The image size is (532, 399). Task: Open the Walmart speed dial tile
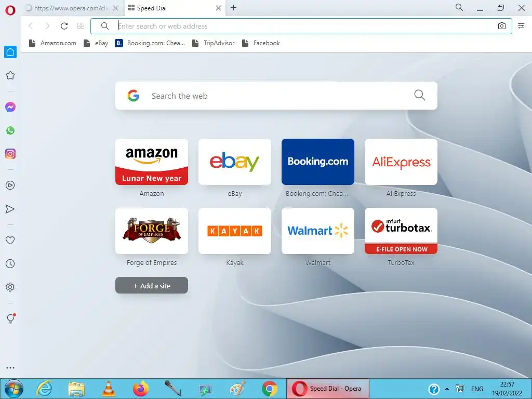[x=318, y=231]
